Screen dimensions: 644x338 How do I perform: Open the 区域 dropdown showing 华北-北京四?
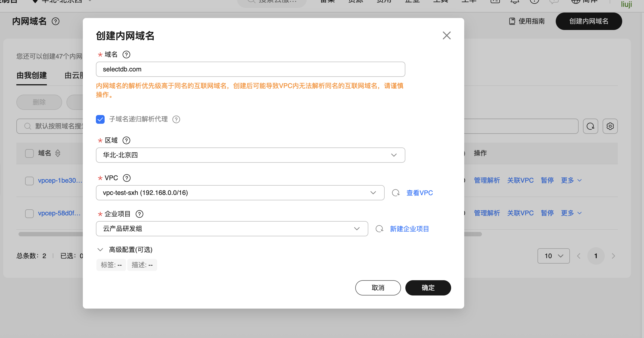(x=250, y=155)
